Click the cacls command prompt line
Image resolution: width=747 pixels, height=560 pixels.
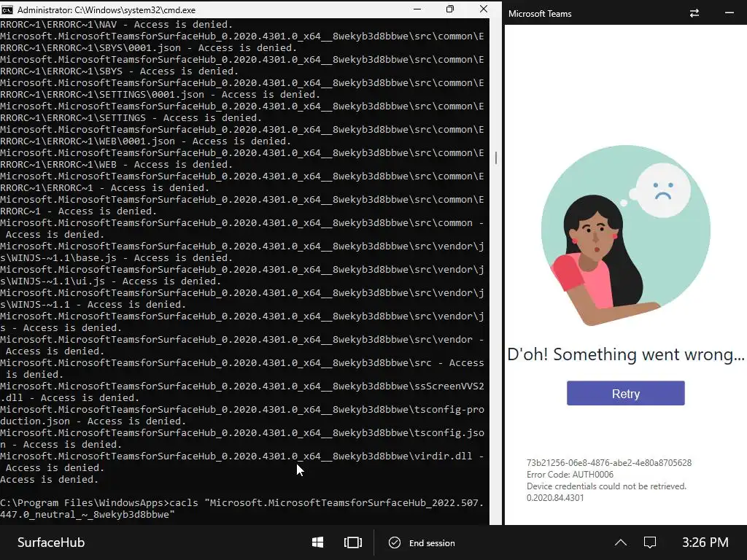[x=241, y=508]
